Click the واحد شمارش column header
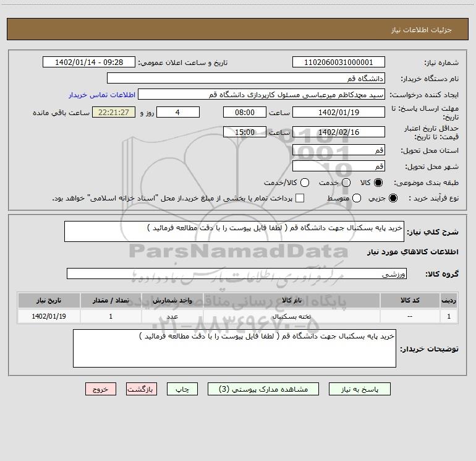Screen dimensions: 476x461 172,300
